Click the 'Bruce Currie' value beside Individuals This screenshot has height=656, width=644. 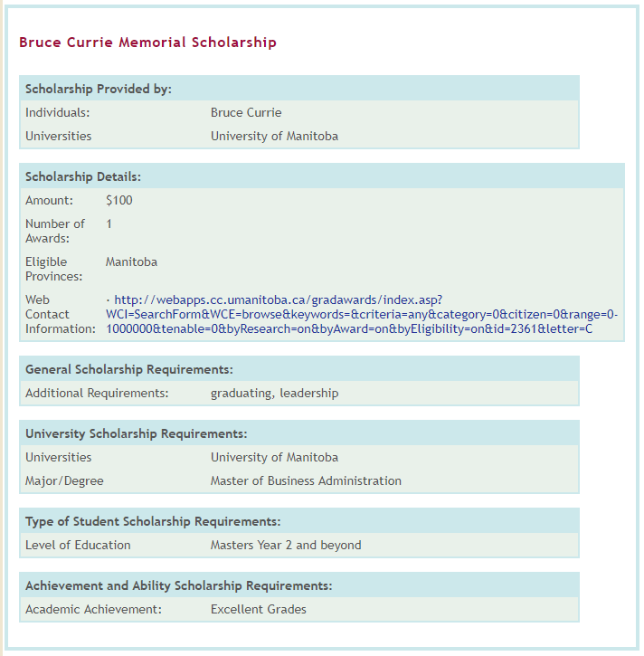pyautogui.click(x=246, y=113)
